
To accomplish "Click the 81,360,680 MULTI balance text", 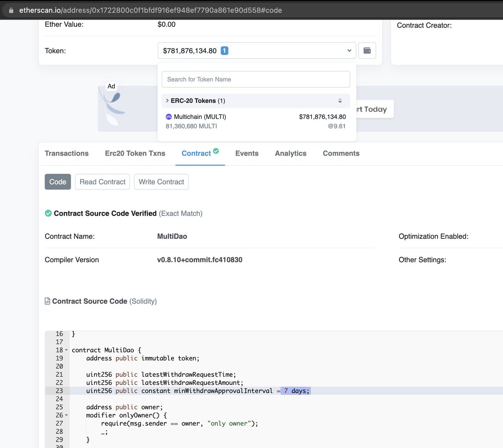I will click(191, 126).
